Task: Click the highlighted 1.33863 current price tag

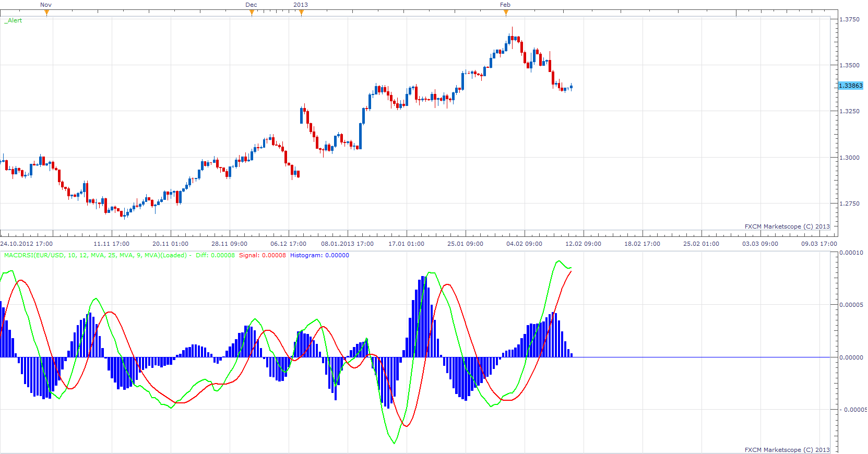Action: [x=851, y=86]
